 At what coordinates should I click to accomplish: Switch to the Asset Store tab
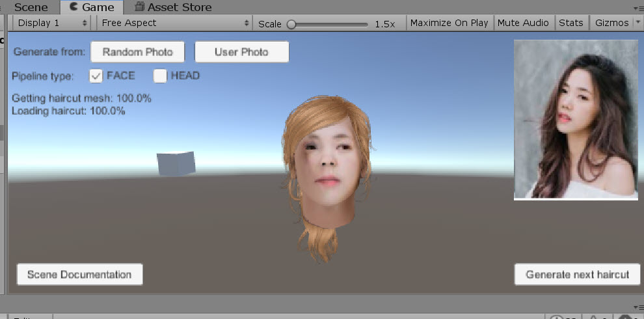(179, 8)
